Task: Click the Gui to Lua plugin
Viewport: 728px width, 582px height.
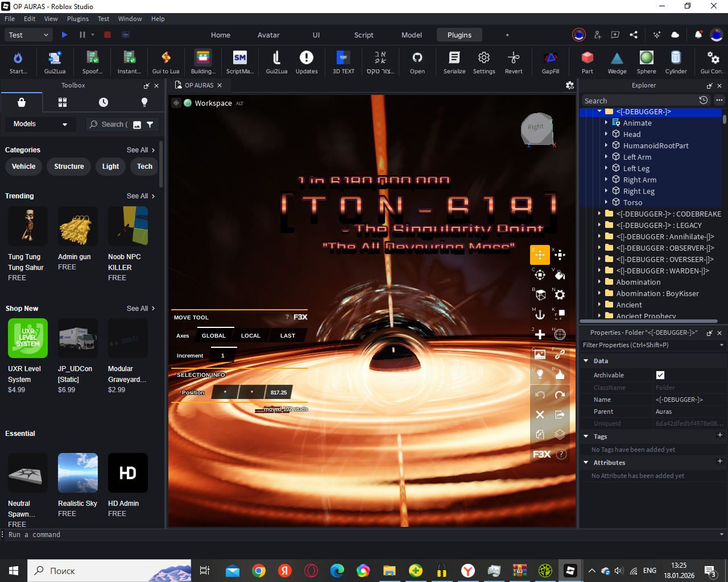Action: [x=166, y=61]
